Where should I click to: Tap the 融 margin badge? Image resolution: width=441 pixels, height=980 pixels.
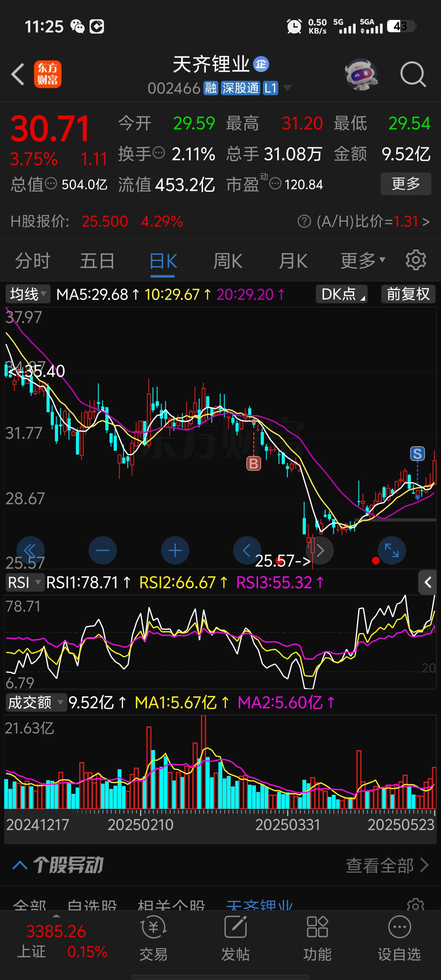coord(210,88)
